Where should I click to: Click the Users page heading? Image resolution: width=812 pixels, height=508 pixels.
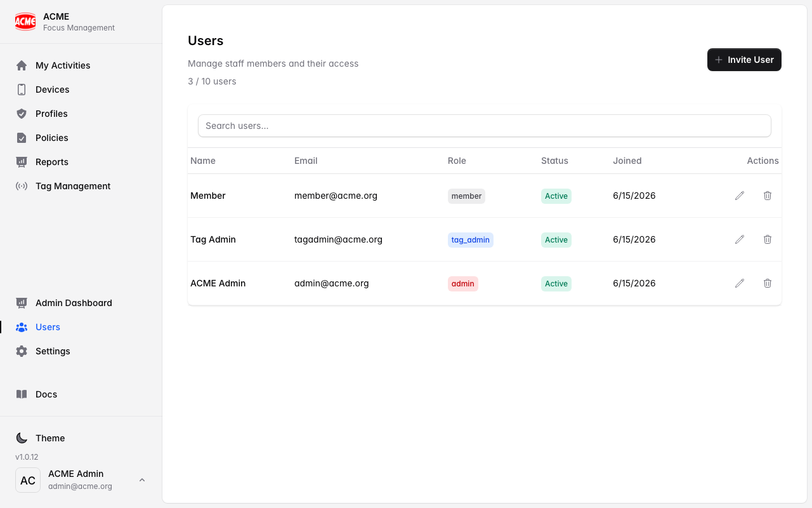click(206, 41)
